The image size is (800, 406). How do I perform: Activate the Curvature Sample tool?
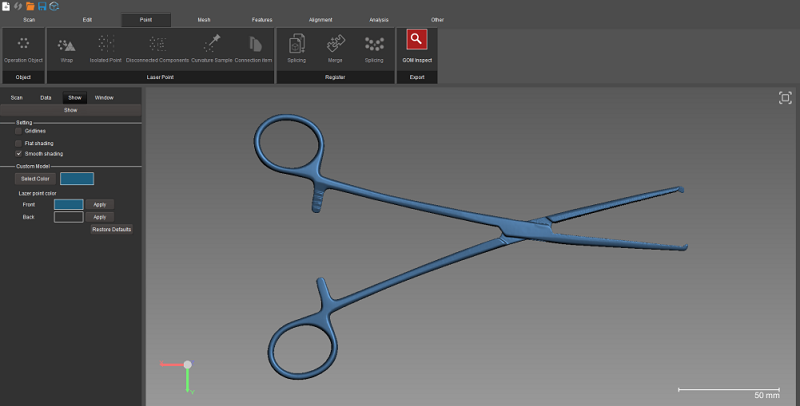pyautogui.click(x=212, y=49)
